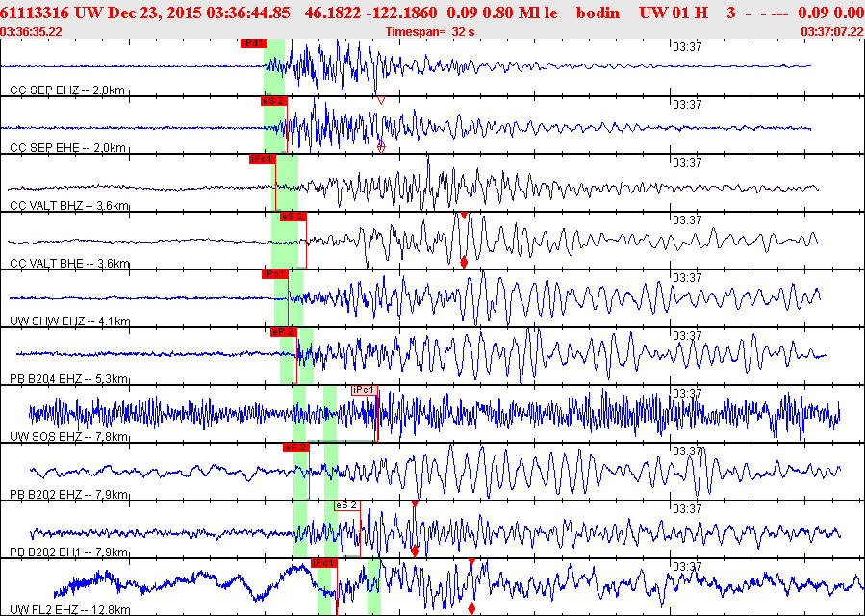865x616 pixels.
Task: Click the red diamond marker on B202 EH1 trace
Action: pyautogui.click(x=415, y=551)
